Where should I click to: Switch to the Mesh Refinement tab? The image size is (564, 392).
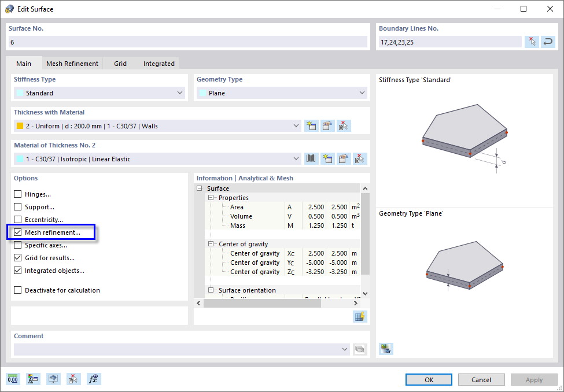72,64
